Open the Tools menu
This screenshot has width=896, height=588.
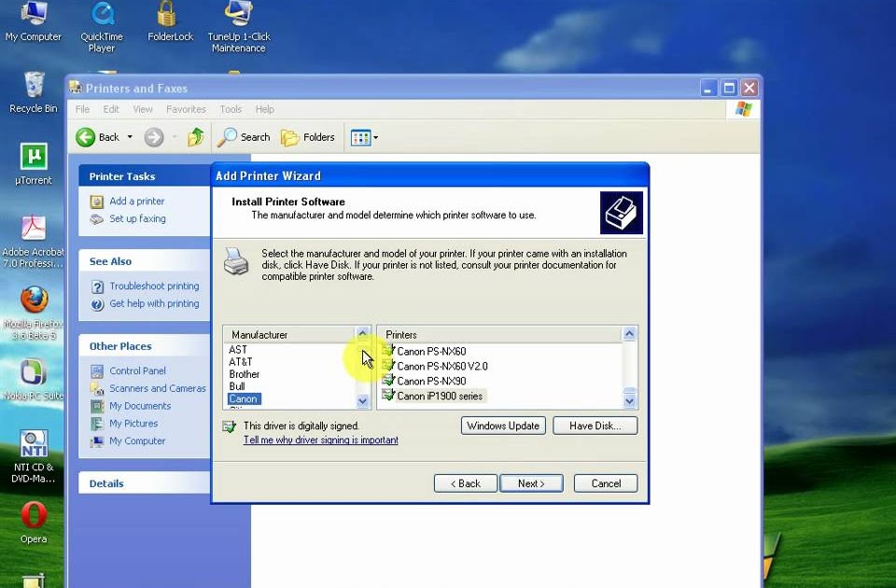click(231, 109)
